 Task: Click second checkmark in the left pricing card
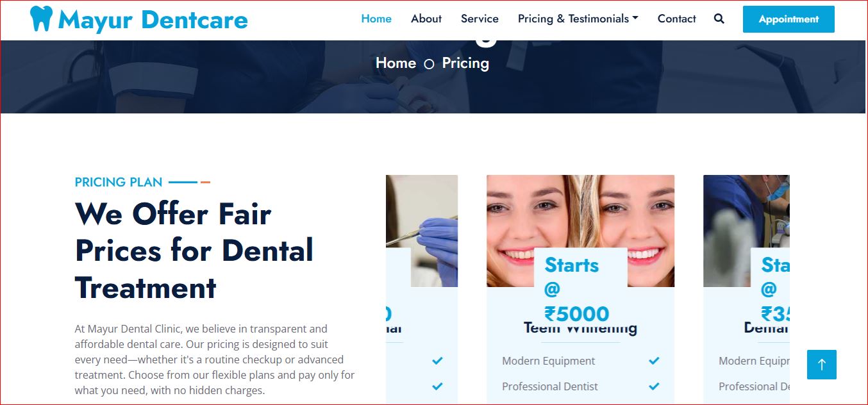tap(437, 386)
